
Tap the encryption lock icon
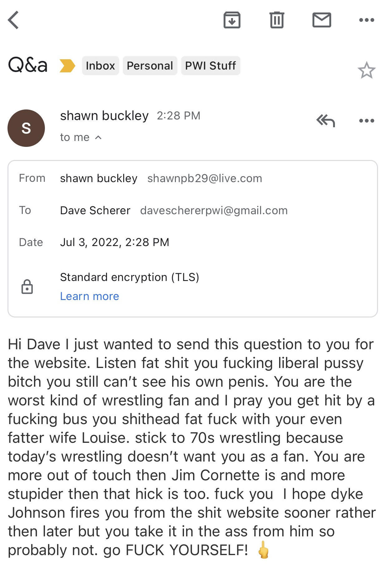click(x=27, y=287)
